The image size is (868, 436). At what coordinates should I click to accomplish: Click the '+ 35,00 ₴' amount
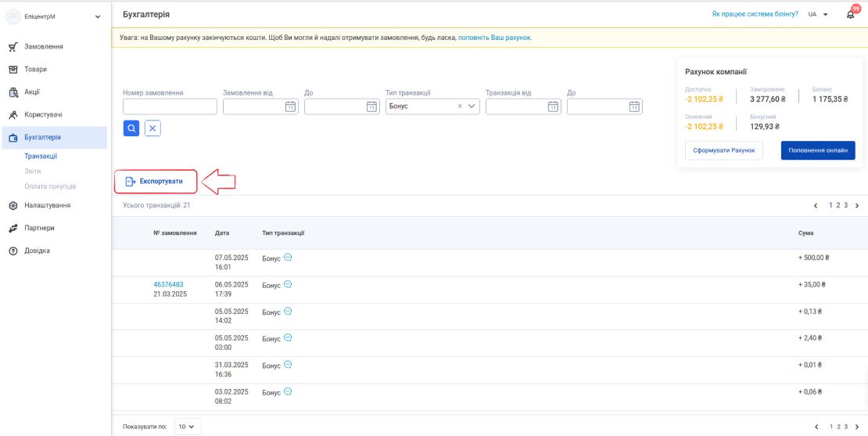tap(812, 285)
